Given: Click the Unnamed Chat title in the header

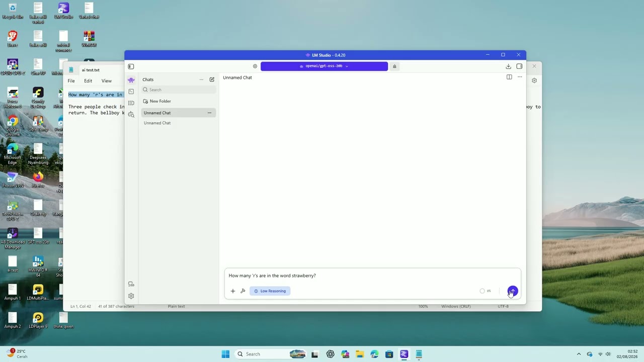Looking at the screenshot, I should click(237, 77).
